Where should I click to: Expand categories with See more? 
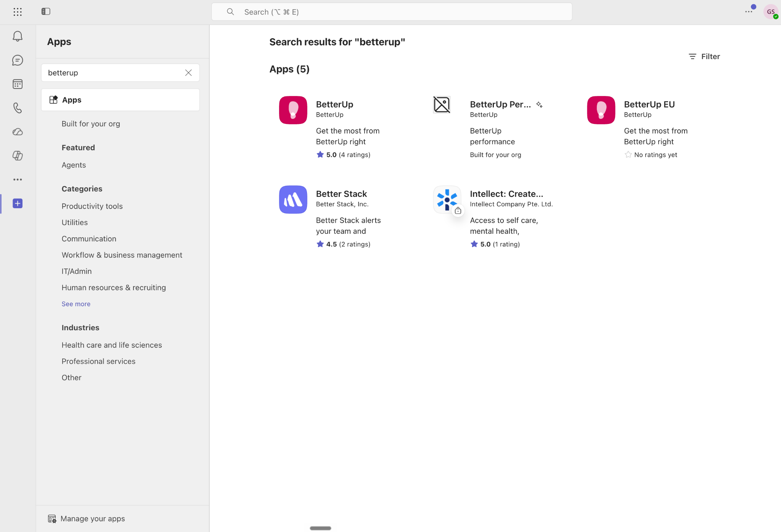pos(76,304)
